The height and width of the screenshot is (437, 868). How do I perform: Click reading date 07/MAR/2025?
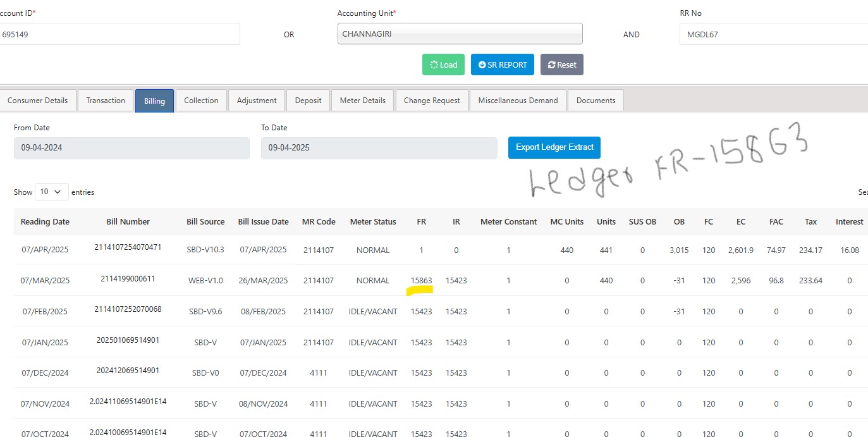point(45,281)
